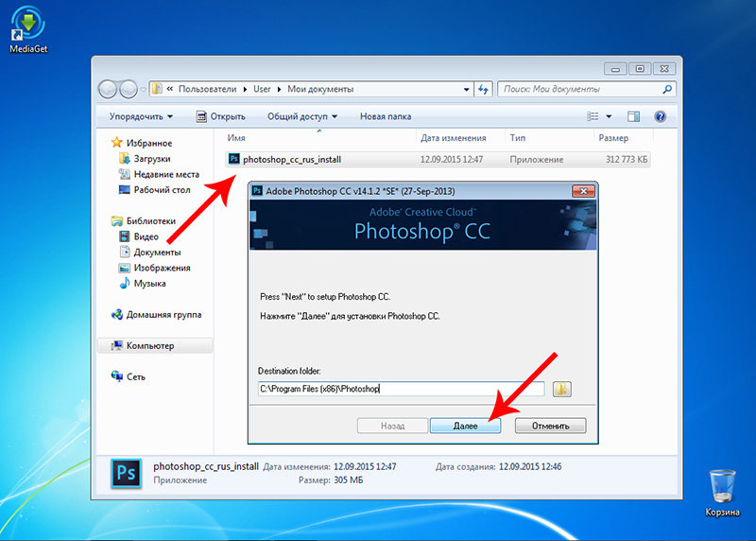The width and height of the screenshot is (756, 541).
Task: Expand the Общий доступ dropdown
Action: pos(301,116)
